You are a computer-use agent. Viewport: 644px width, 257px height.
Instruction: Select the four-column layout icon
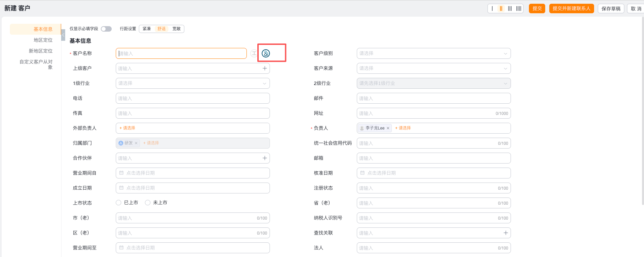tap(519, 8)
